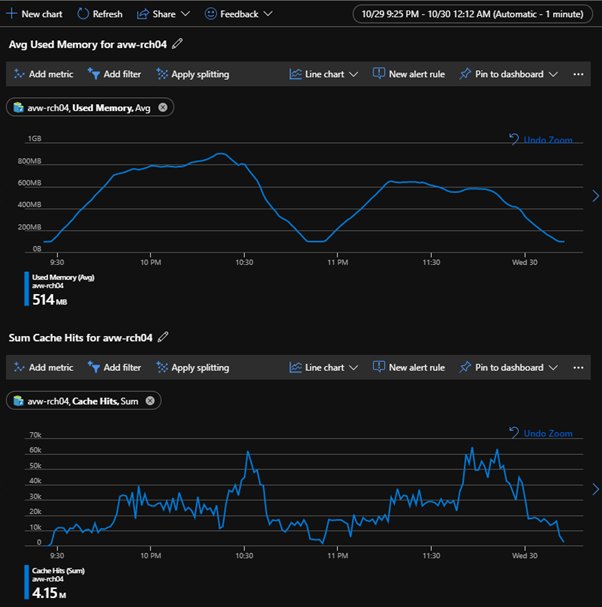Create new alert rule for Used Memory
The image size is (602, 607).
click(x=410, y=74)
